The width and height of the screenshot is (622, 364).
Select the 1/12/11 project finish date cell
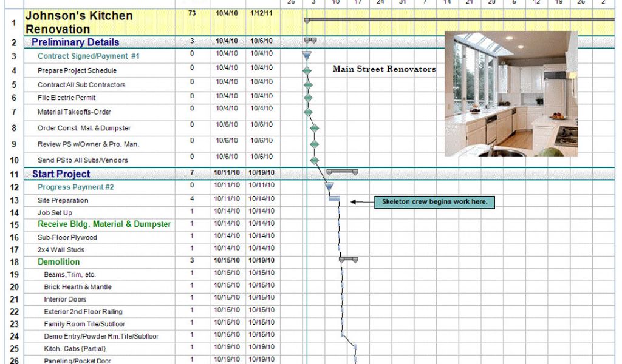(262, 13)
